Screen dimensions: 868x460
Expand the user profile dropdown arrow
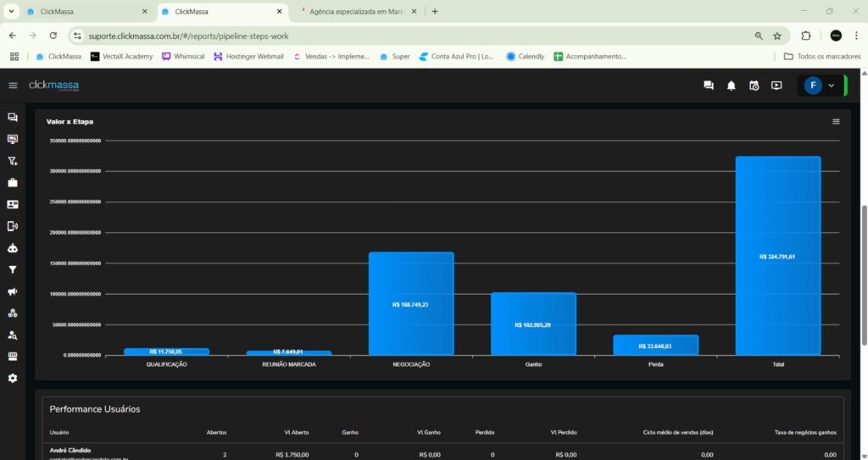click(832, 86)
